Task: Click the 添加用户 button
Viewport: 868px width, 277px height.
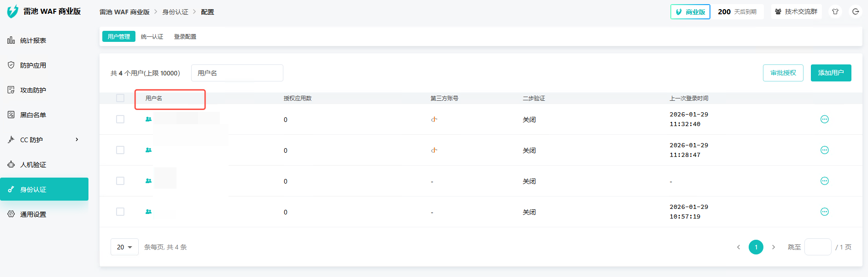Action: (x=831, y=73)
